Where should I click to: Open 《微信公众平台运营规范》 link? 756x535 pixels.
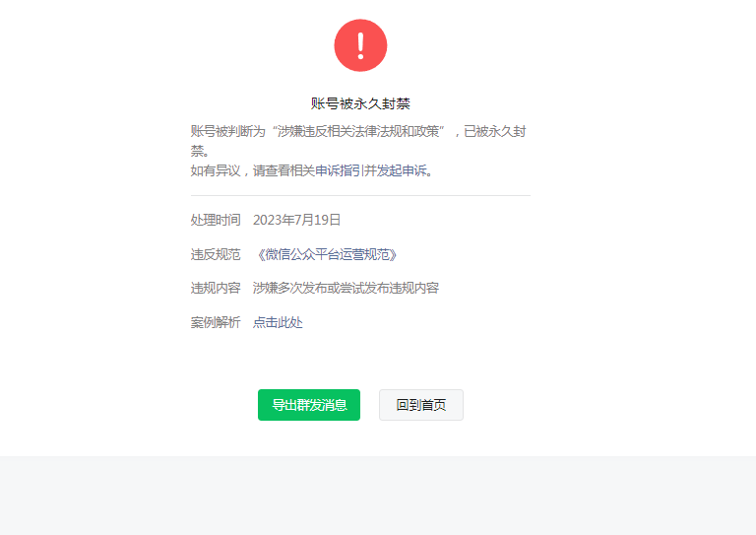click(x=328, y=254)
